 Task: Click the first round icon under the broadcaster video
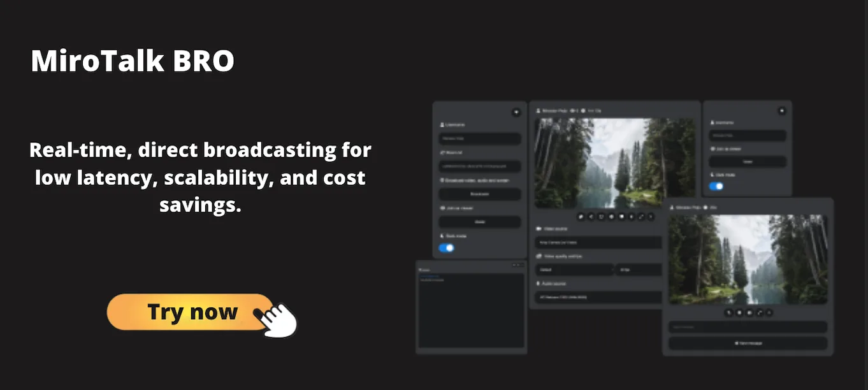(581, 217)
